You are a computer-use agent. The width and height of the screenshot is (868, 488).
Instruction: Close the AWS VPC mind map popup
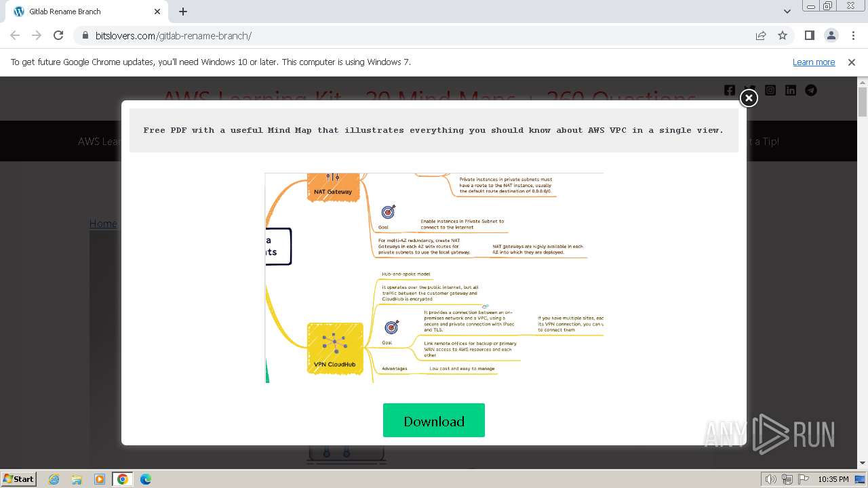[749, 98]
